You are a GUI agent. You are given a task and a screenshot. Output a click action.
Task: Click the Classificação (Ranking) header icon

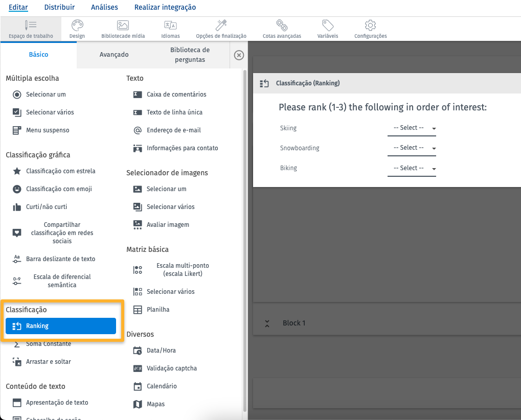264,83
